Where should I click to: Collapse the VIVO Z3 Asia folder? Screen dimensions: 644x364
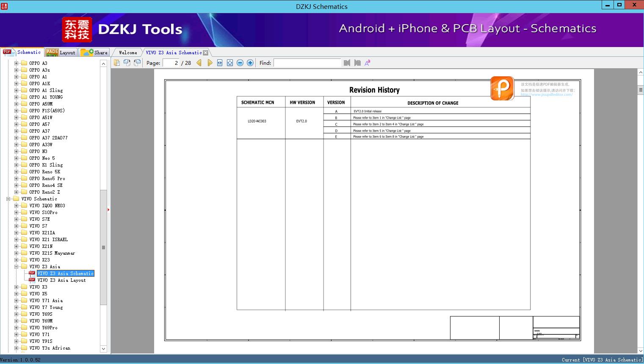[x=16, y=267]
